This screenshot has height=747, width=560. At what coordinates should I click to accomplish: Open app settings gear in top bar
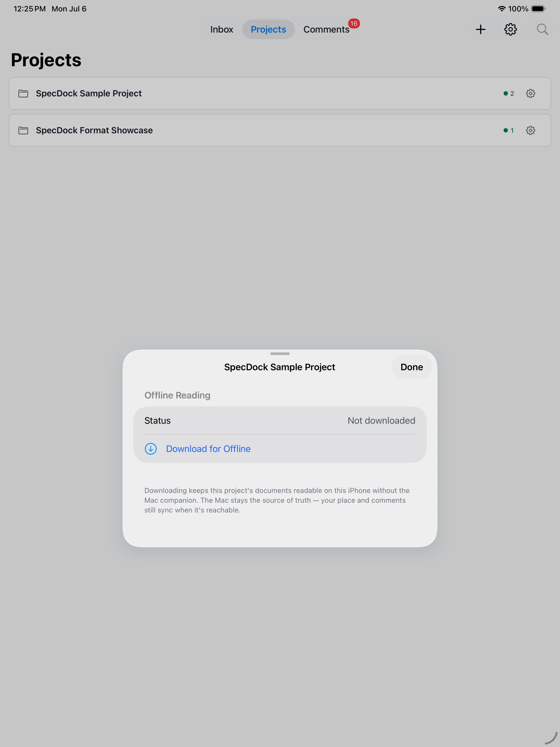pos(510,29)
